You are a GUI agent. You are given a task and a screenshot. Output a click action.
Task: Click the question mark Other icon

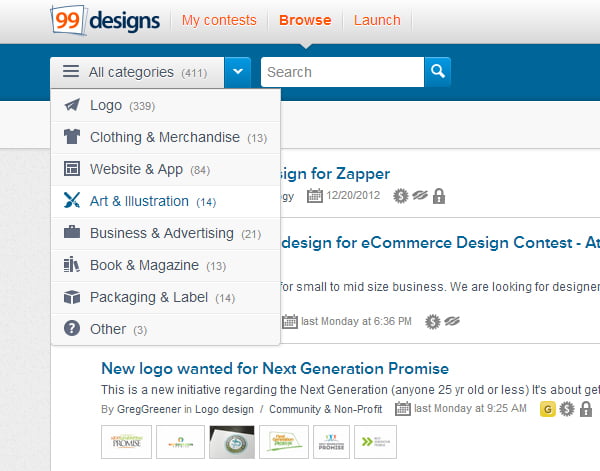tap(72, 328)
